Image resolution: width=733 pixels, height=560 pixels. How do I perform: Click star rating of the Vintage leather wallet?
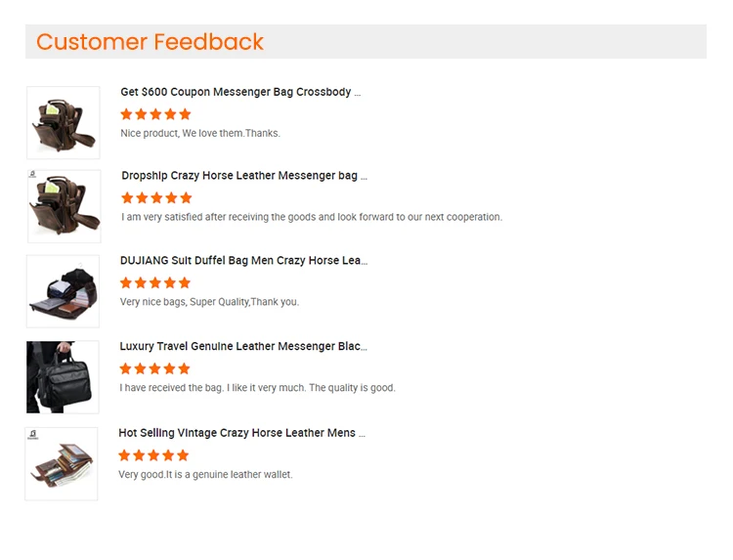tap(153, 455)
